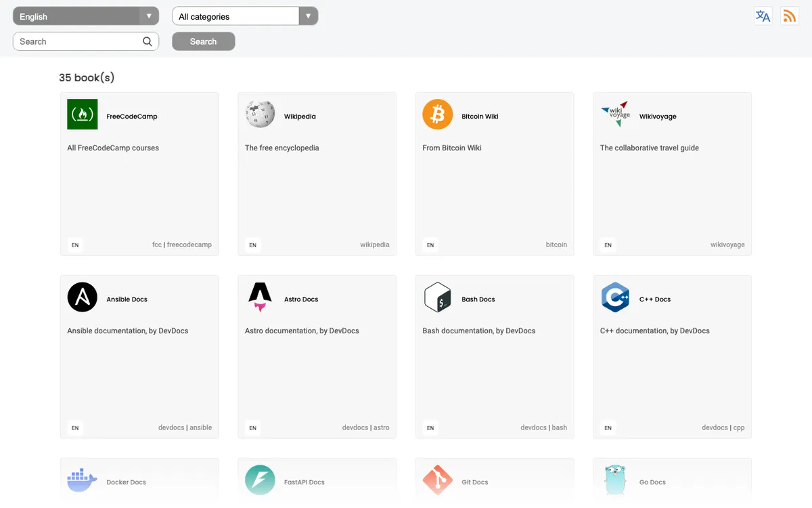Viewport: 812px width, 508px height.
Task: Click 'Bash documentation, by DevDocs' text
Action: (x=479, y=331)
